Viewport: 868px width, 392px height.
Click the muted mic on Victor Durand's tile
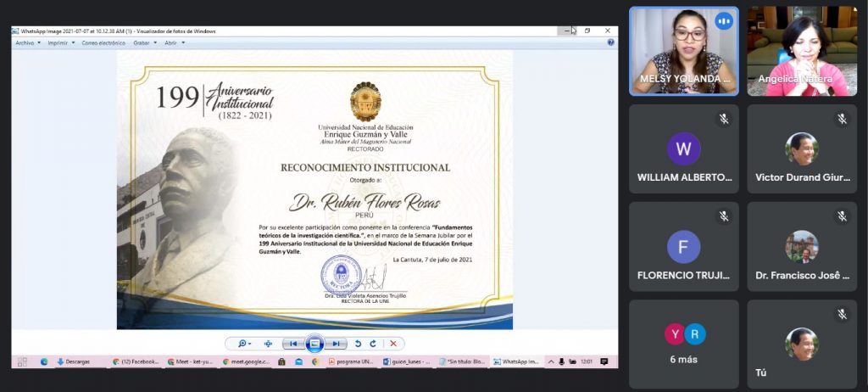tap(842, 119)
